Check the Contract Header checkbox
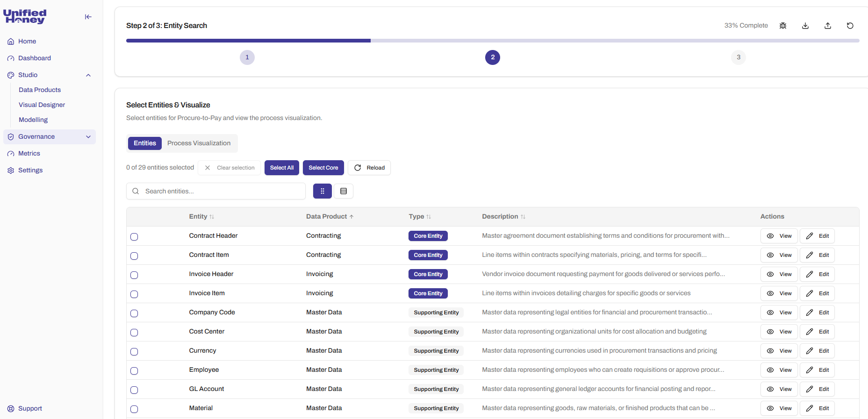Viewport: 868px width, 419px height. point(134,237)
